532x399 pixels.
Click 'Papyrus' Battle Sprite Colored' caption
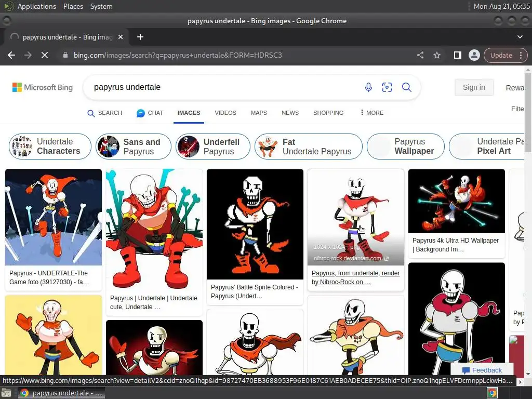(x=255, y=291)
